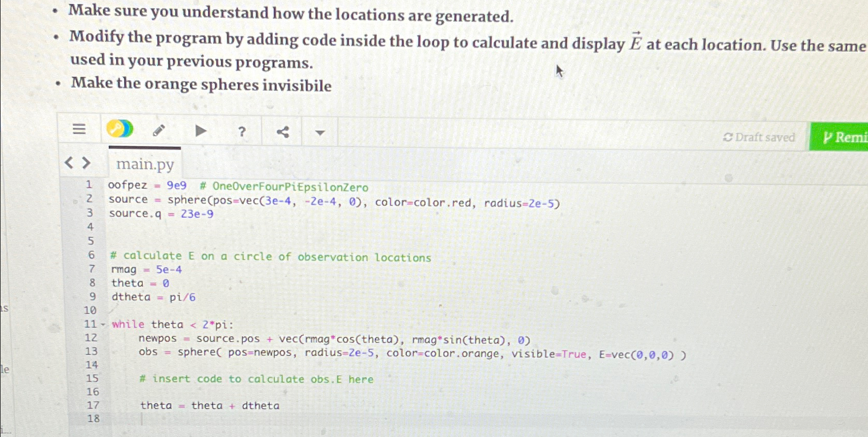868x437 pixels.
Task: Click the 'newpos = source.pos' code line
Action: click(334, 339)
